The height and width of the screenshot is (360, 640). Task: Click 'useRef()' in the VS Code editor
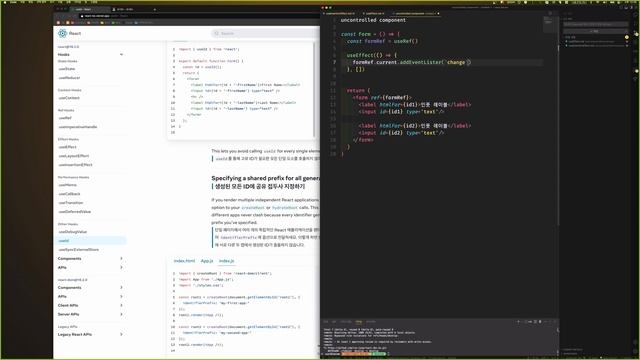pos(406,41)
